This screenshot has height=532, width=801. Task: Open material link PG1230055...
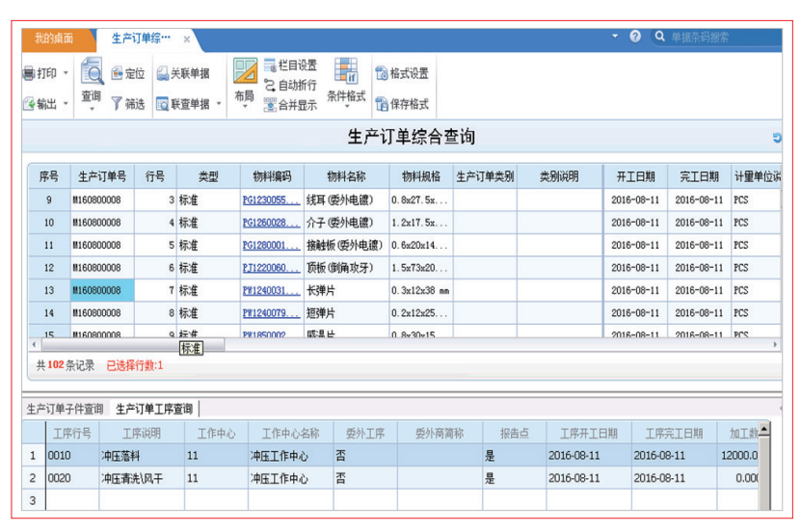pyautogui.click(x=271, y=200)
